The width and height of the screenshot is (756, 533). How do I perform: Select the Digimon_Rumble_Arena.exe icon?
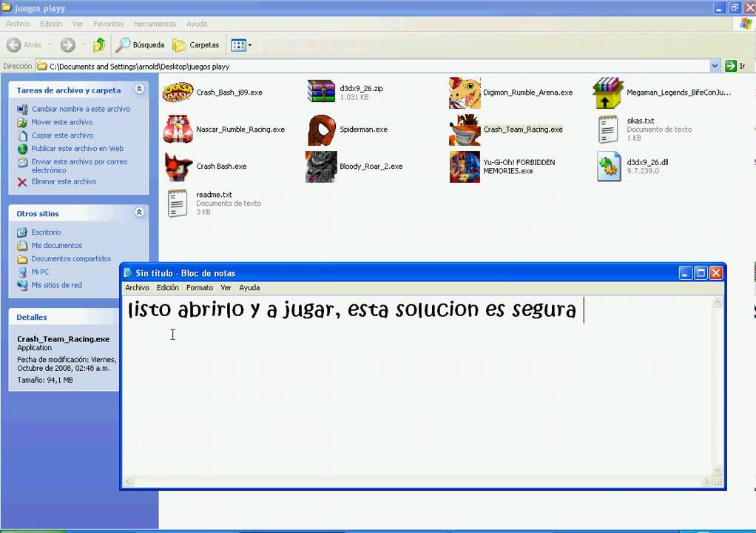point(465,93)
